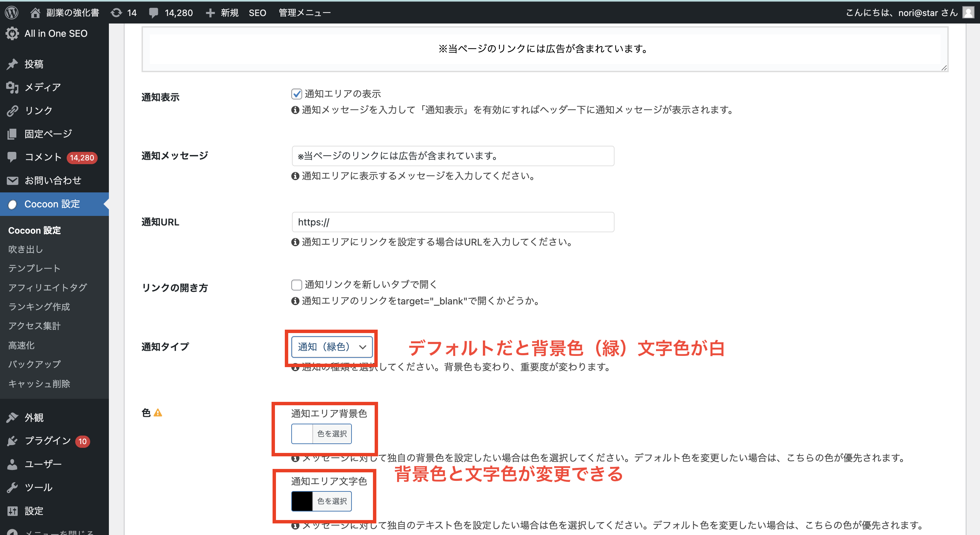Click the ツール wrench icon

click(12, 487)
